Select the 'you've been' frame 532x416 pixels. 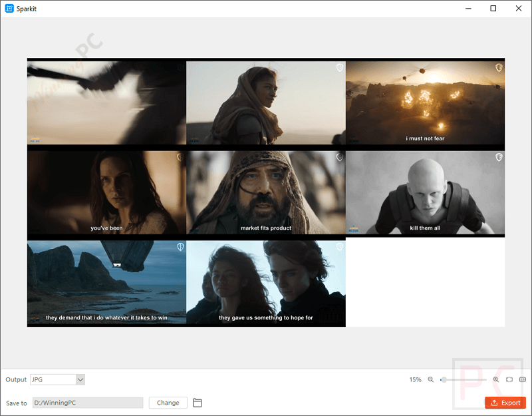[106, 192]
